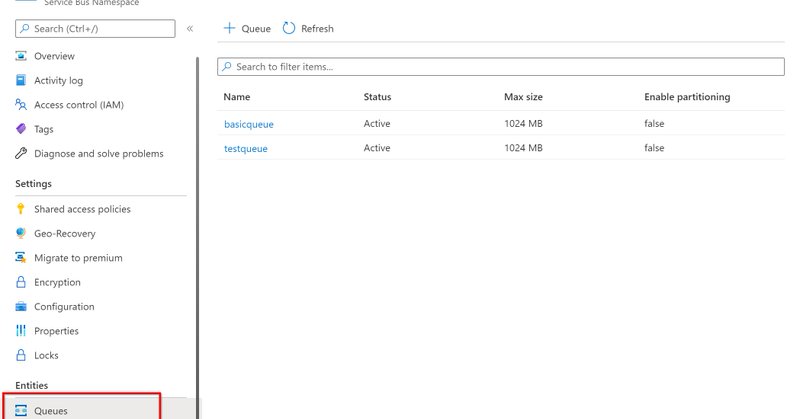Click the Entities section heading
This screenshot has width=800, height=419.
(32, 385)
